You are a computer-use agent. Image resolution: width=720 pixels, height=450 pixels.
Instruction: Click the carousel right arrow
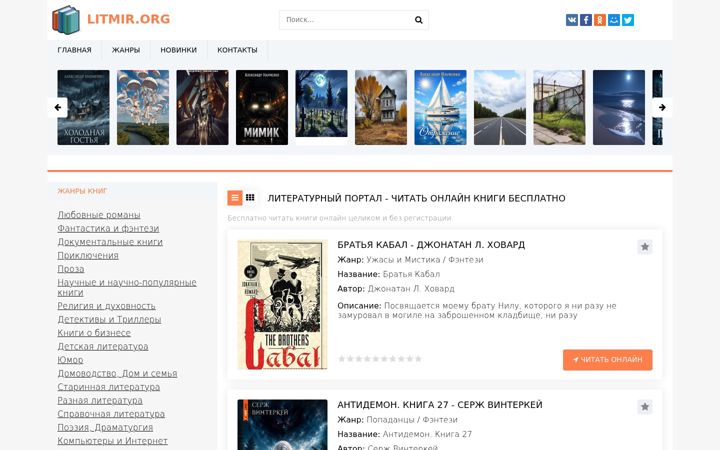(662, 107)
